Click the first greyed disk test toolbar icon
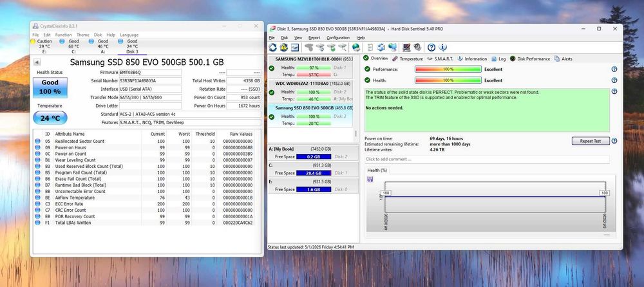 (309, 47)
